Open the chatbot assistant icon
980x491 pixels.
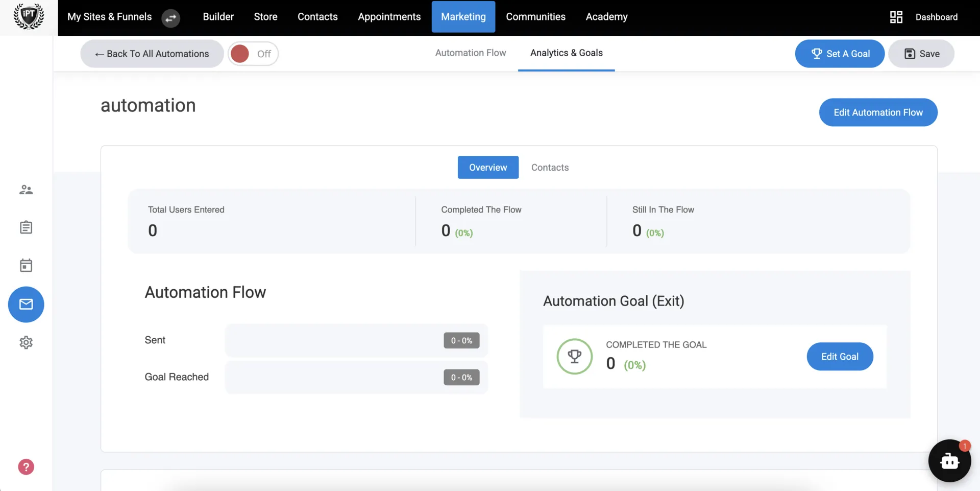[949, 461]
